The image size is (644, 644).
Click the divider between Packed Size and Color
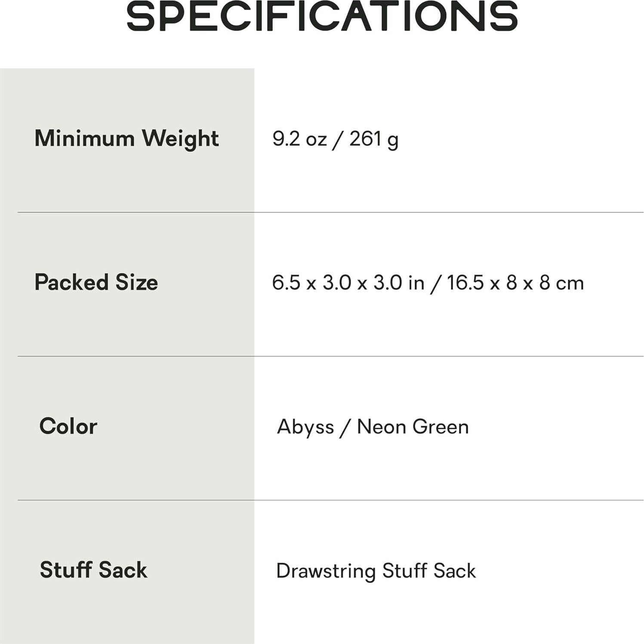tap(330, 356)
